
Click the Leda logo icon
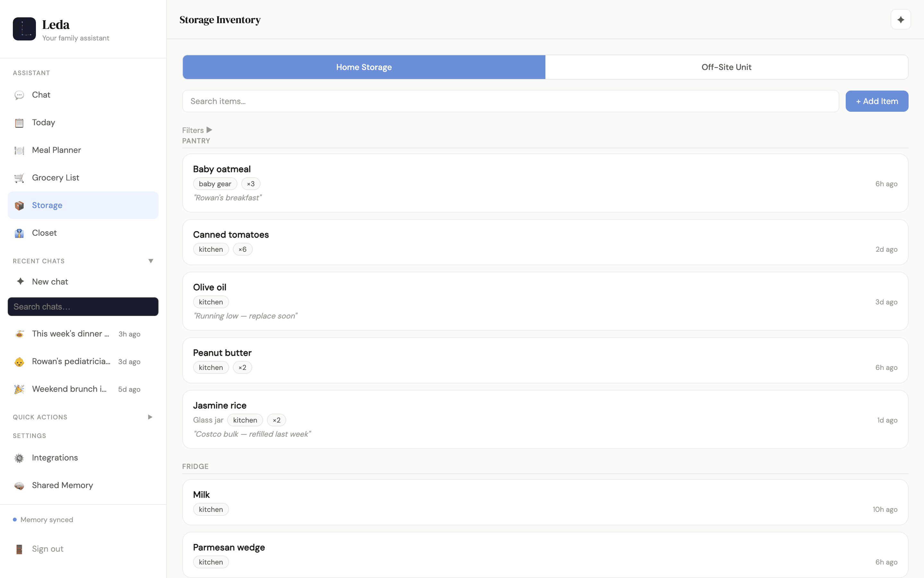[24, 29]
